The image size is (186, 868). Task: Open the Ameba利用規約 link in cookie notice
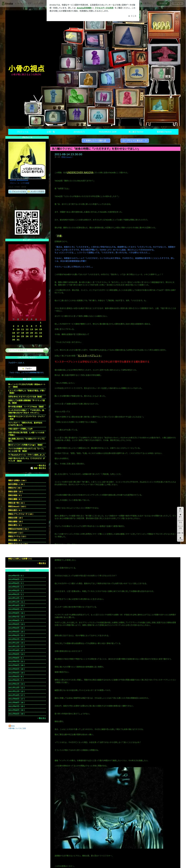point(84,8)
